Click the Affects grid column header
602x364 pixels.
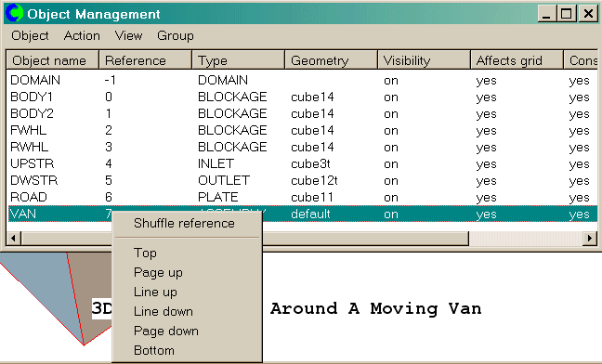517,60
